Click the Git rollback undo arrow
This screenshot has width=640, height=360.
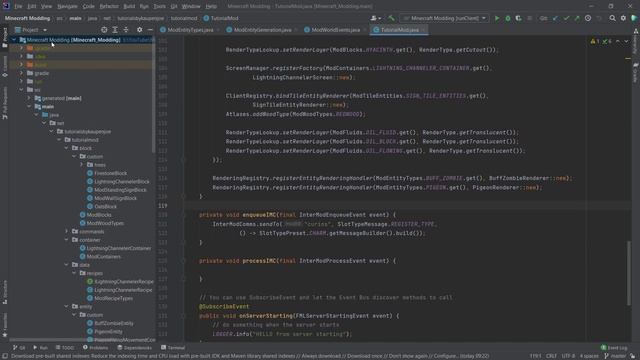599,18
